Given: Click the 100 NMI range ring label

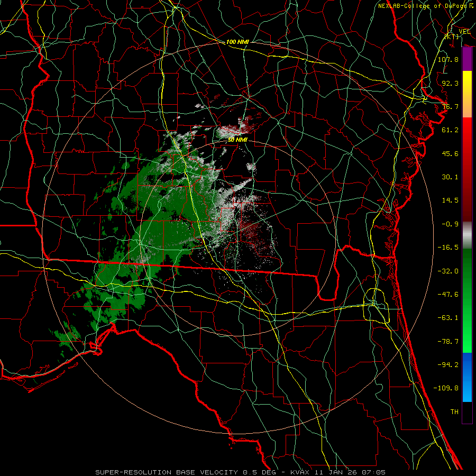Looking at the screenshot, I should (x=237, y=42).
